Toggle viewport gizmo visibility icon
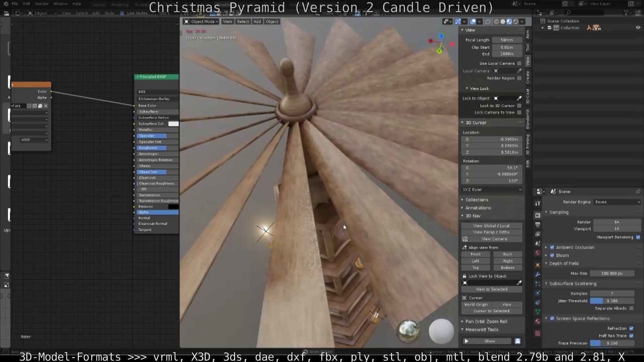 (x=458, y=21)
